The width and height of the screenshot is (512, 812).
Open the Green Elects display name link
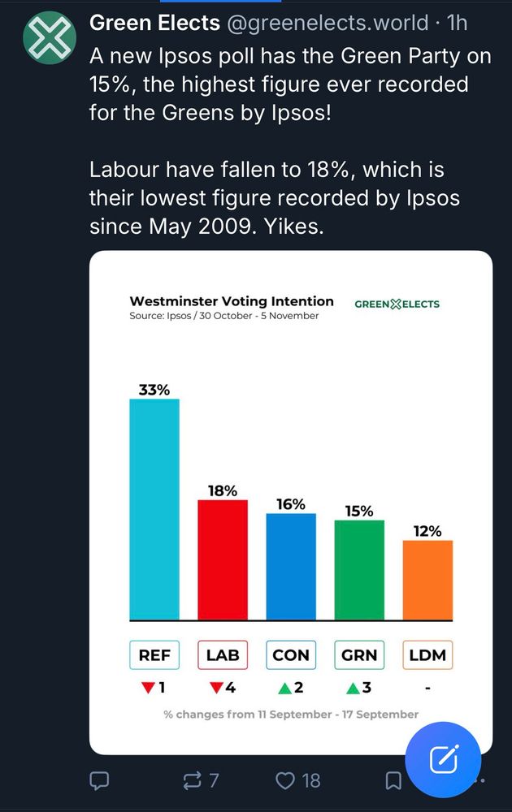click(154, 23)
